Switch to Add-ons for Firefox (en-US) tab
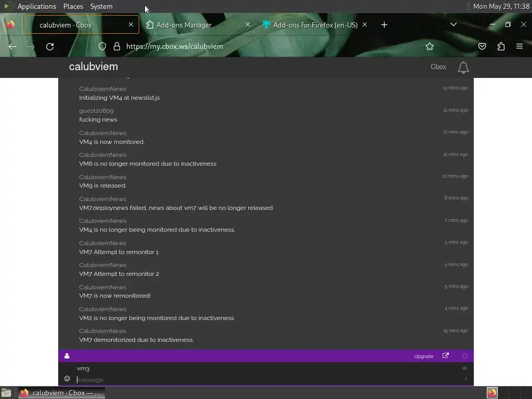This screenshot has height=399, width=532. 315,25
